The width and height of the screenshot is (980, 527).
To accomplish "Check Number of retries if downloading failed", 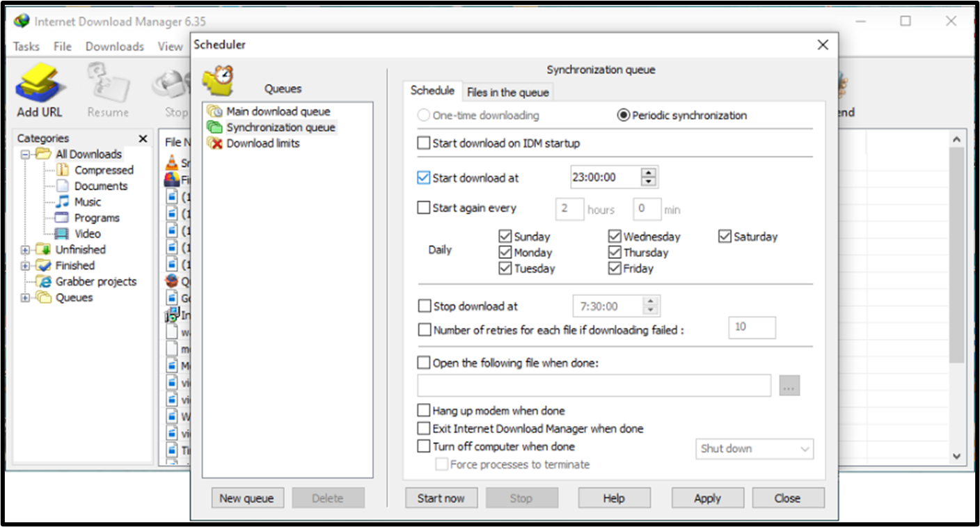I will click(x=425, y=330).
